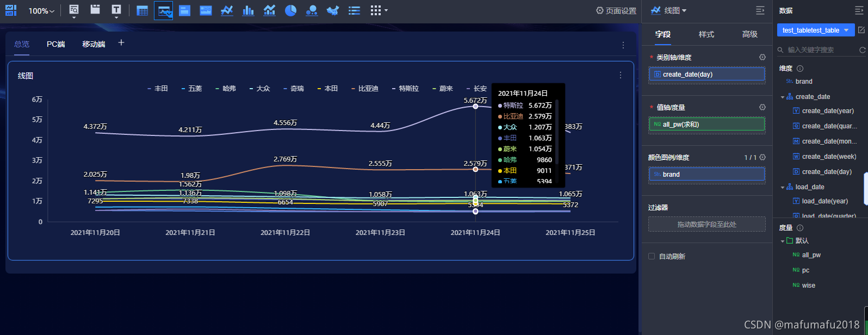Add the China map chart
The width and height of the screenshot is (868, 335).
click(x=333, y=10)
